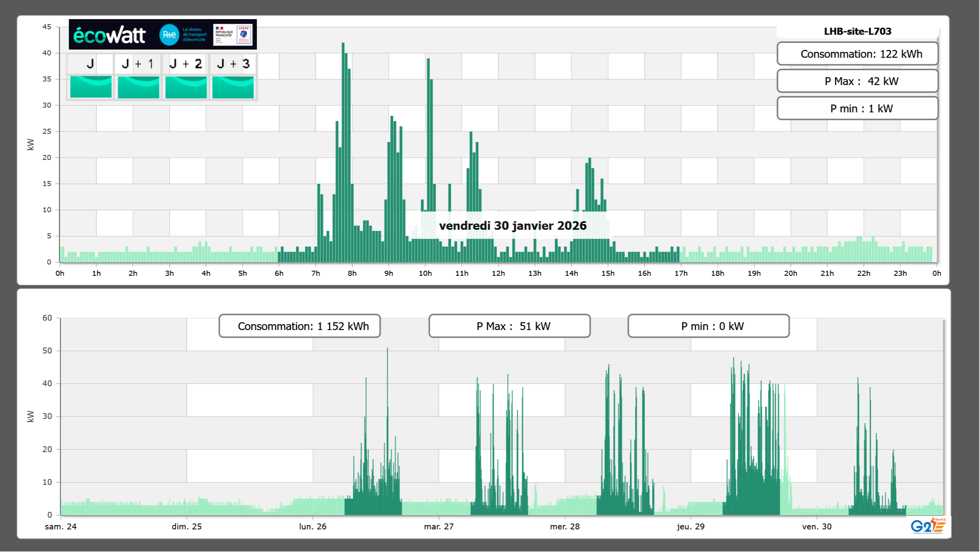Click the LHB-site-L703 site title

[857, 31]
